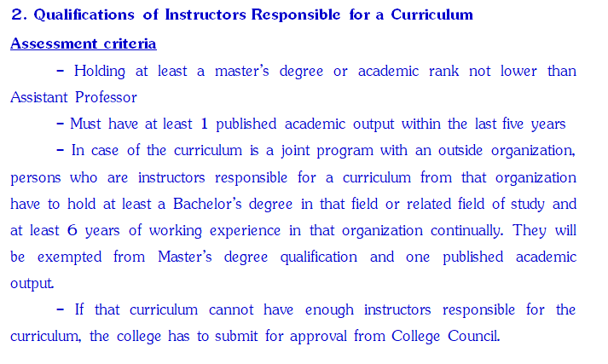The image size is (608, 364).
Task: Click the words 'be exempted from'
Action: (x=78, y=257)
